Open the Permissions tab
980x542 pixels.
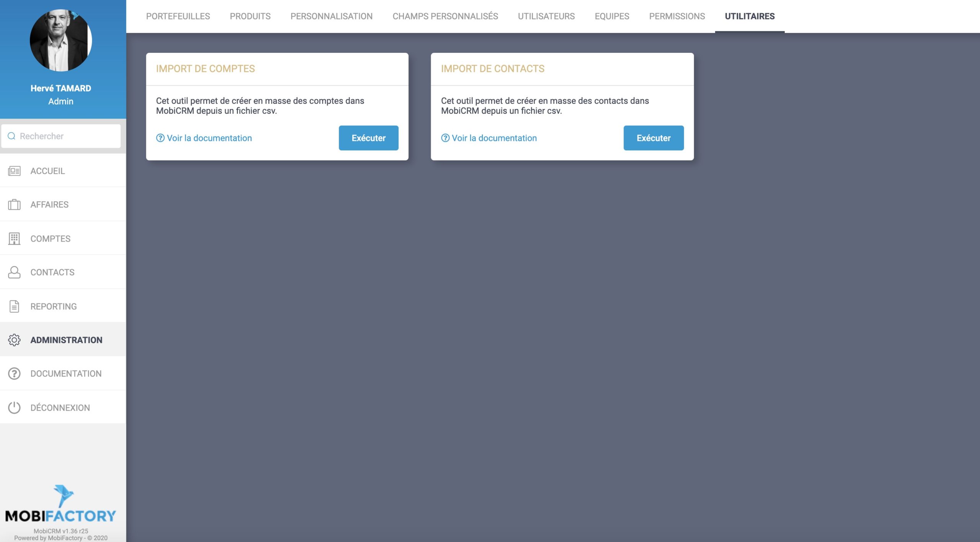[x=677, y=16]
